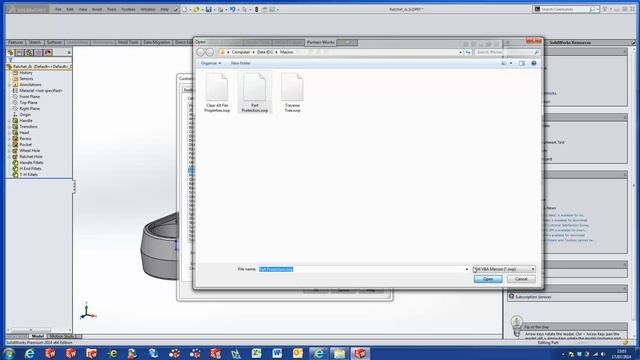
Task: Click Cancel in the Open dialog
Action: click(521, 279)
